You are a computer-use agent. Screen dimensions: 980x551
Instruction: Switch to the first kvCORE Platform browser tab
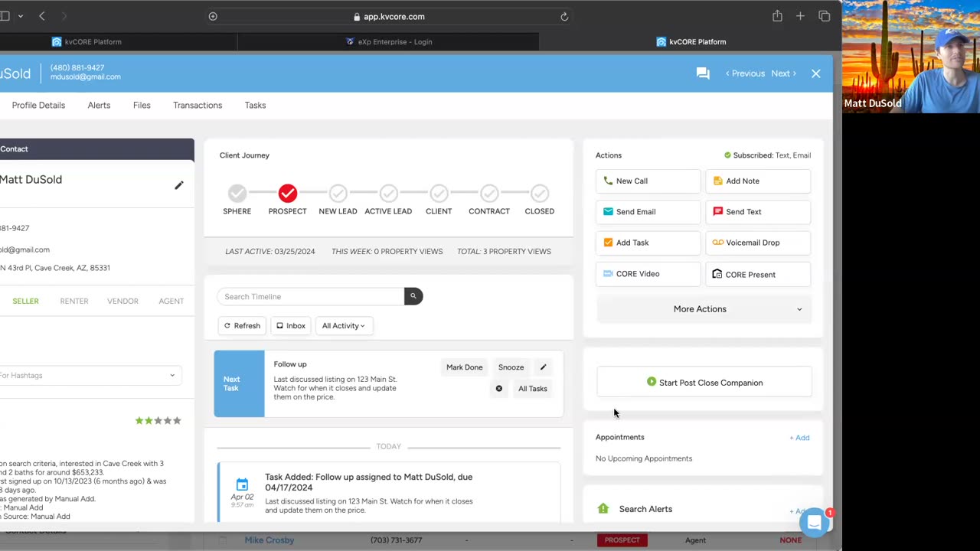87,42
